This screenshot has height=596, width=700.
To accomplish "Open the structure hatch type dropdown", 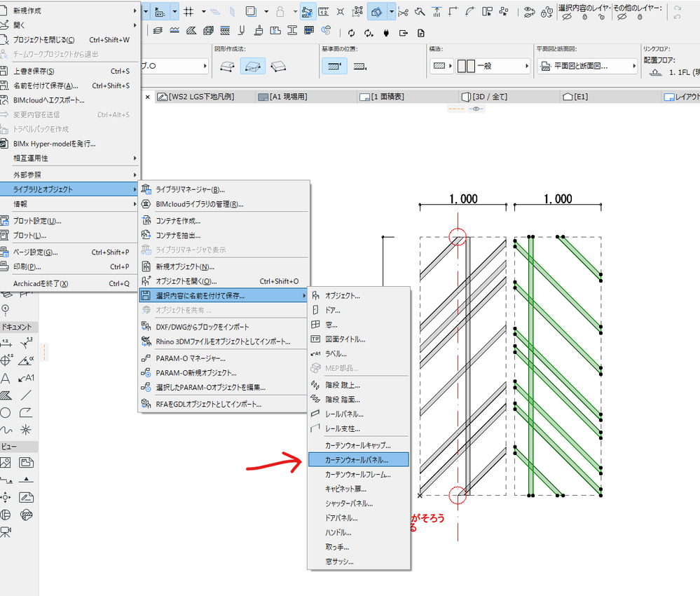I will click(442, 66).
